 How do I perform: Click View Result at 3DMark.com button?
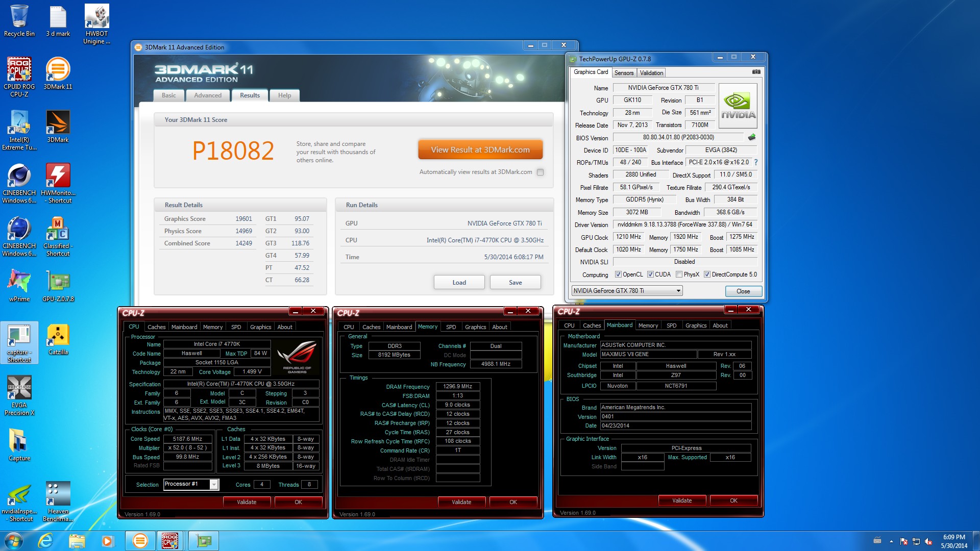[480, 150]
